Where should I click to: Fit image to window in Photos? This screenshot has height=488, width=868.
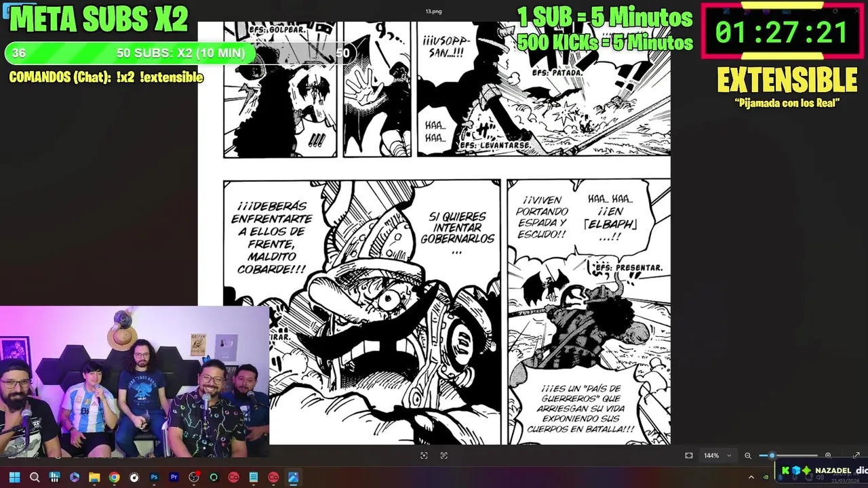point(689,455)
